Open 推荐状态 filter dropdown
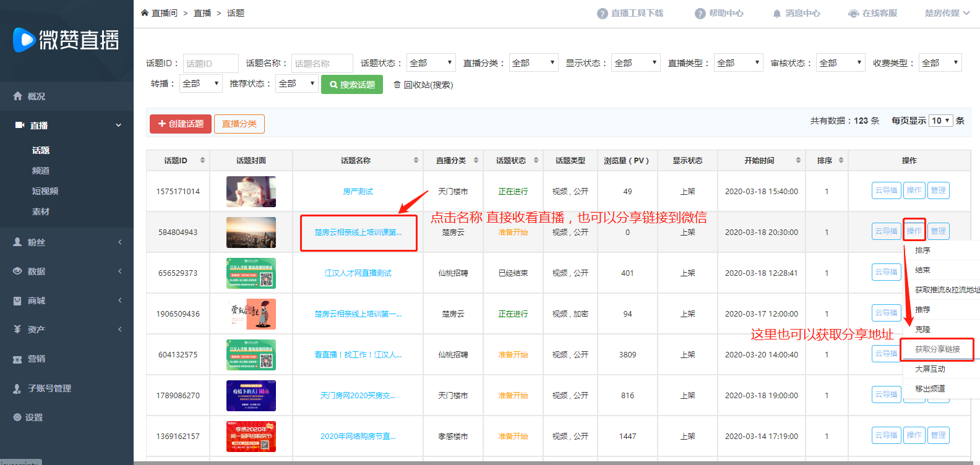Screen dimensions: 980x465 click(297, 83)
